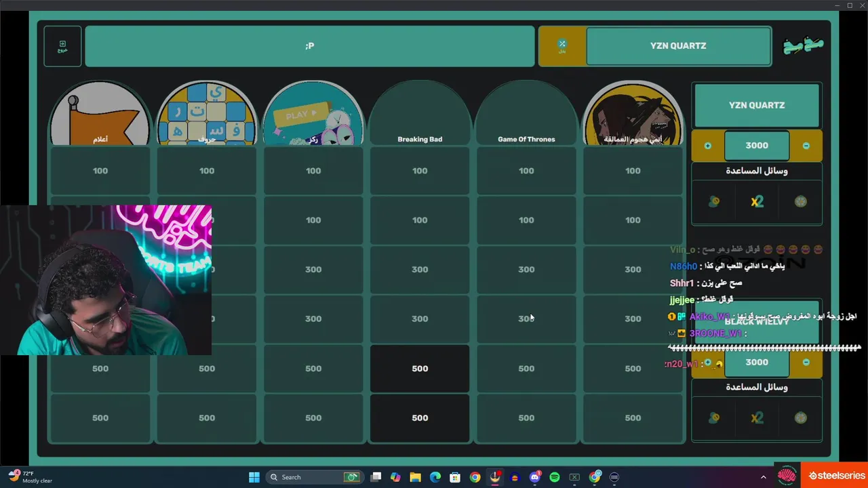
Task: Pick the lower 500 tile under Attack on Titan
Action: coord(633,418)
